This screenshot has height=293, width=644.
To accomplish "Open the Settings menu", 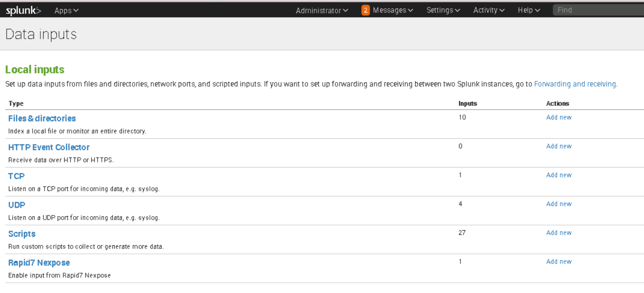I will [x=443, y=10].
